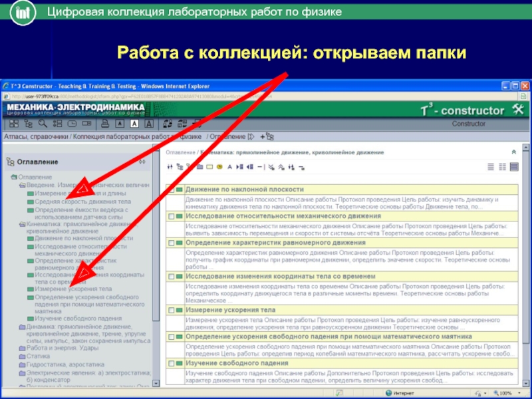Click the first sort icon in the content toolbar
532x399 pixels.
[170, 167]
